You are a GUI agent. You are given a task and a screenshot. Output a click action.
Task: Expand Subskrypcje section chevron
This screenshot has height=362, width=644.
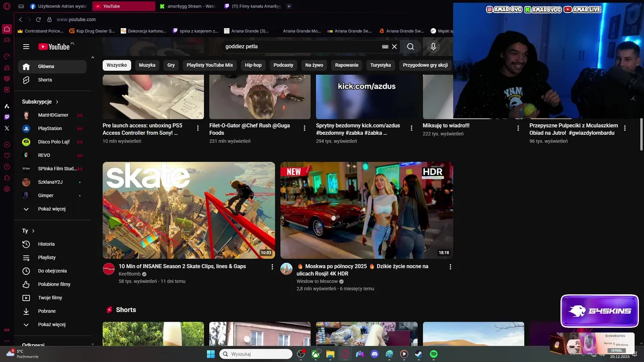[x=57, y=102]
